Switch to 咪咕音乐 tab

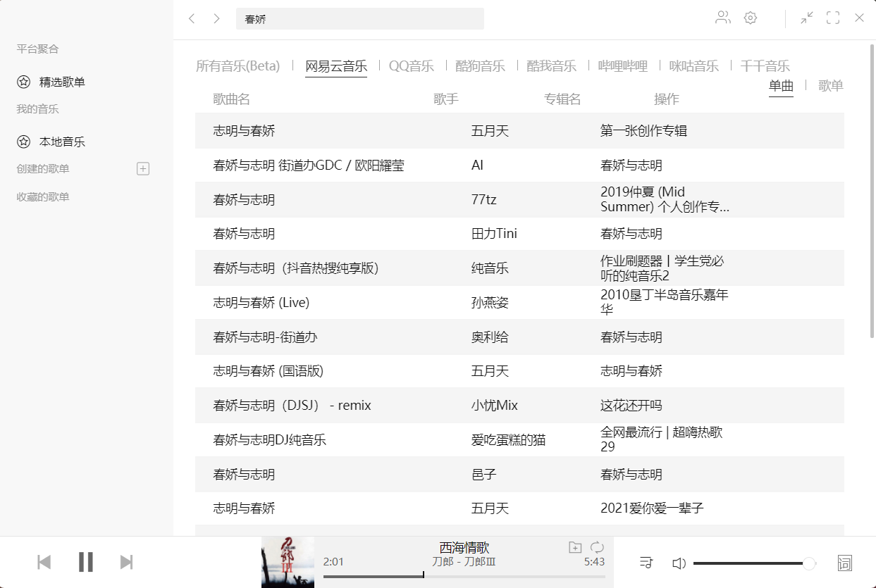point(694,66)
